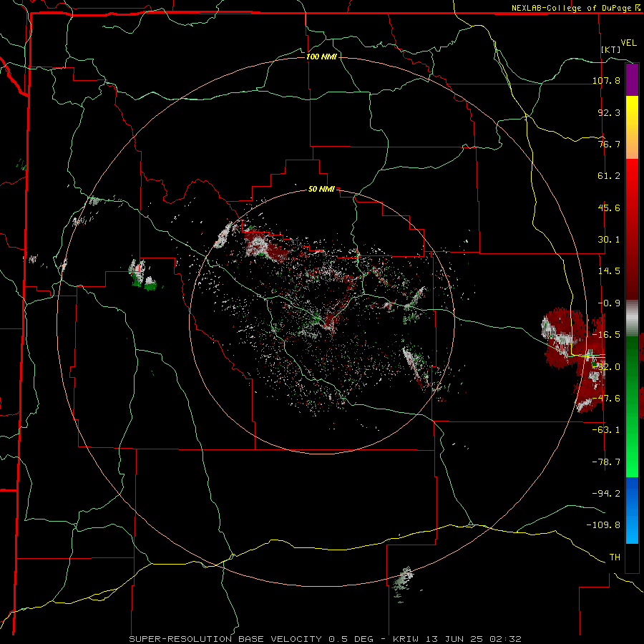Select the -63.1 legend value

click(x=606, y=430)
